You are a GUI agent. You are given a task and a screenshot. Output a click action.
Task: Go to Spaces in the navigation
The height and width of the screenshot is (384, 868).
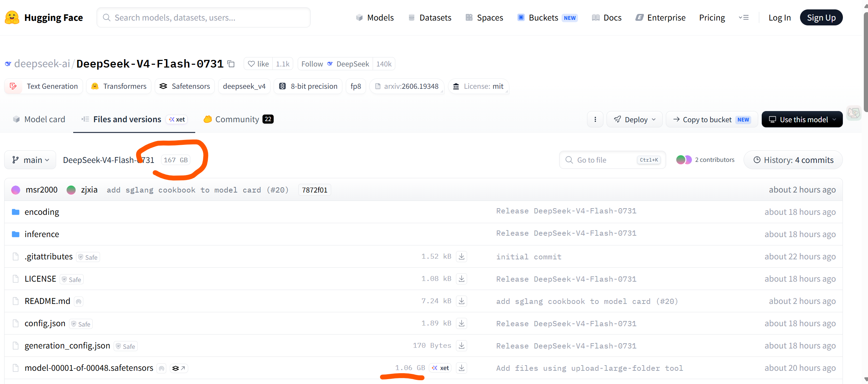pos(484,18)
